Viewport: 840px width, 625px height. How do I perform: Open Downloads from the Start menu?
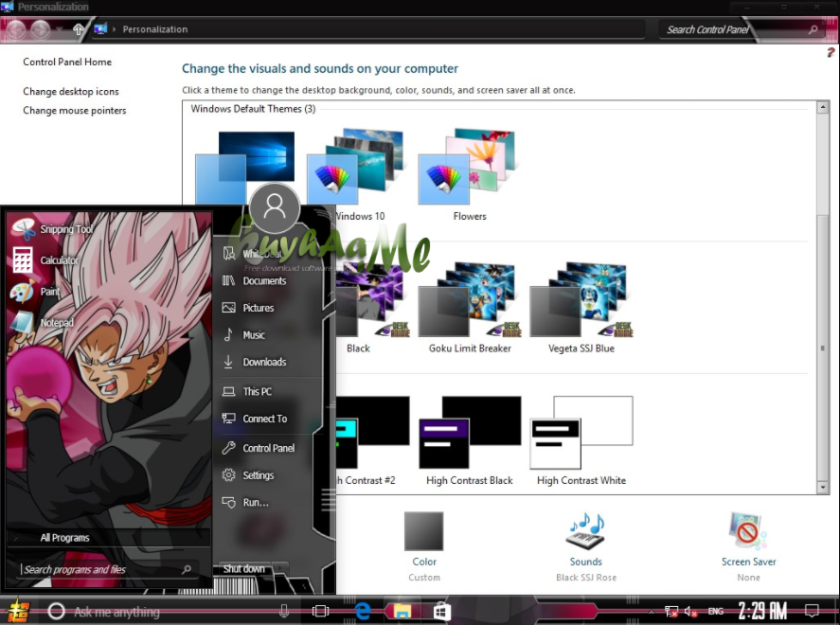coord(255,362)
